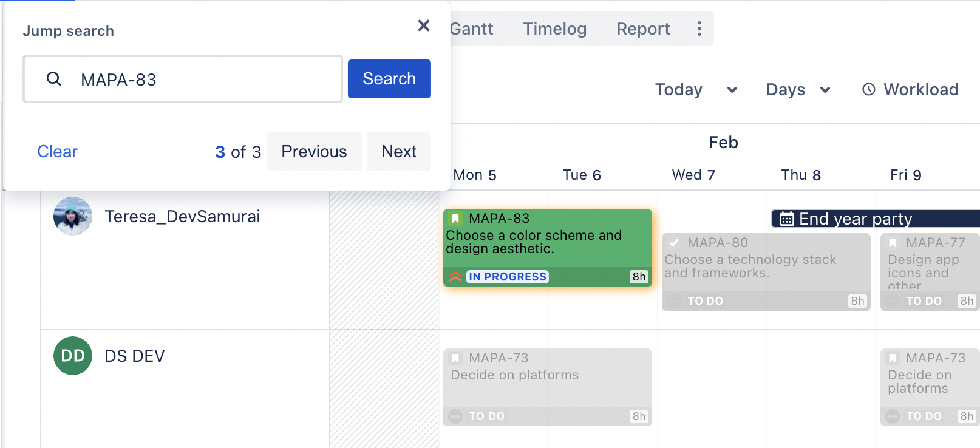This screenshot has width=980, height=448.
Task: Click TO DO status on Mon 5 MAPA-73
Action: pyautogui.click(x=486, y=416)
